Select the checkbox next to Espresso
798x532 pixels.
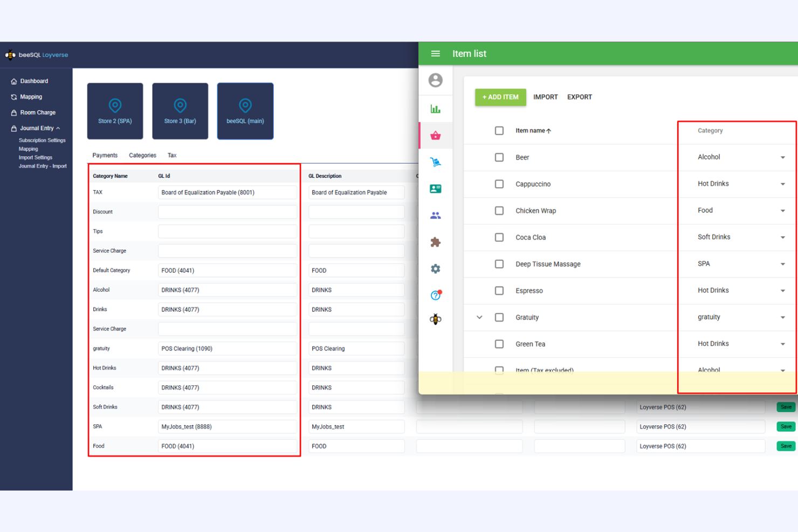pyautogui.click(x=499, y=291)
